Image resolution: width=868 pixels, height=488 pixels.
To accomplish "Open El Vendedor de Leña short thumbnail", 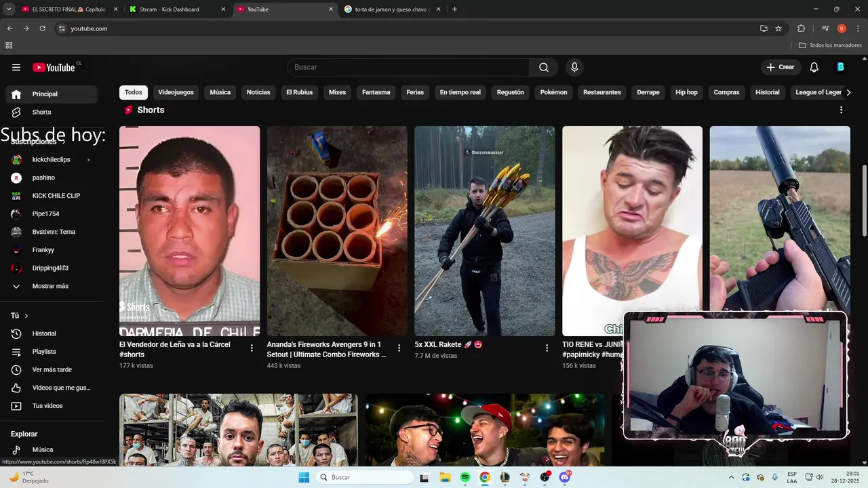I will tap(190, 231).
